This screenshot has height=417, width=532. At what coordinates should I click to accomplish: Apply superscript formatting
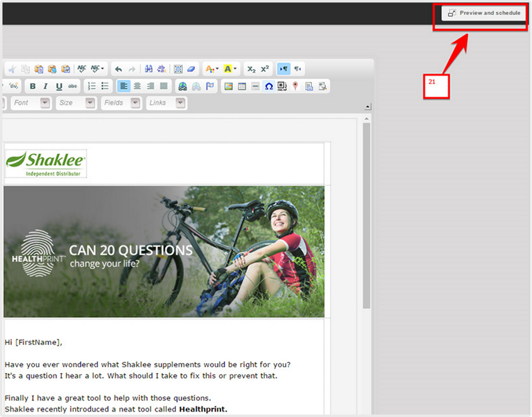[x=265, y=69]
